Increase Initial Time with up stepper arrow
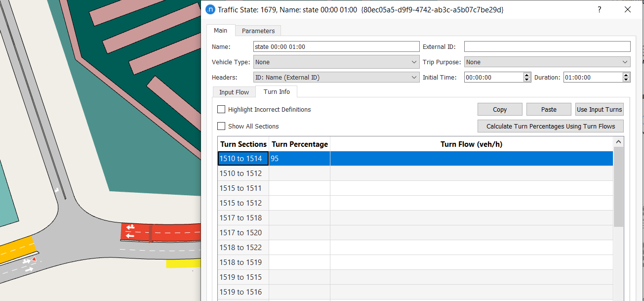644x301 pixels. click(x=527, y=75)
